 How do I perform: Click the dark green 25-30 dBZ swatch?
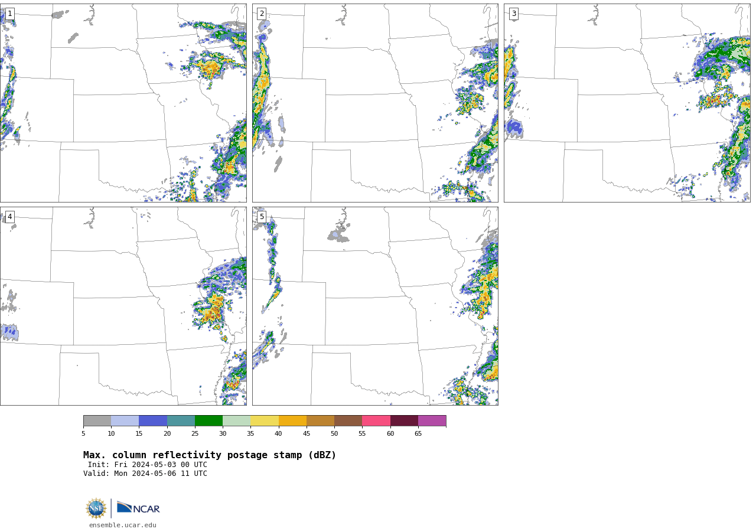coord(208,421)
